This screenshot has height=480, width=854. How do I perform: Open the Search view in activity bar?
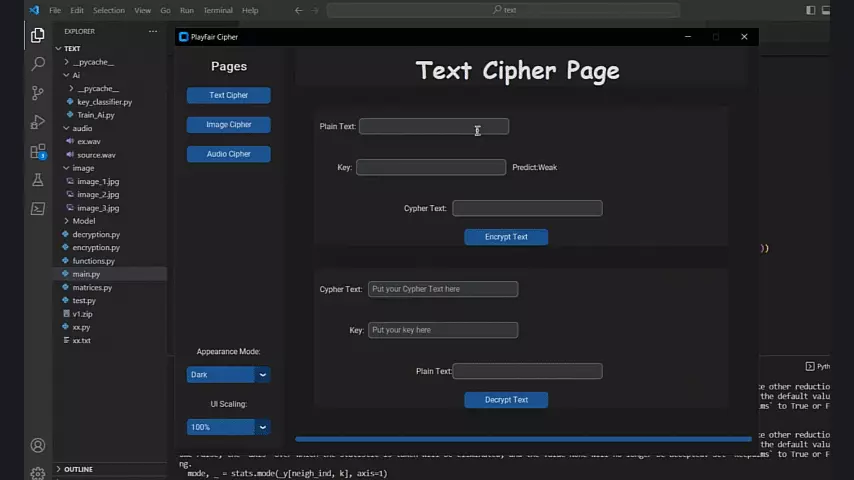pos(38,64)
